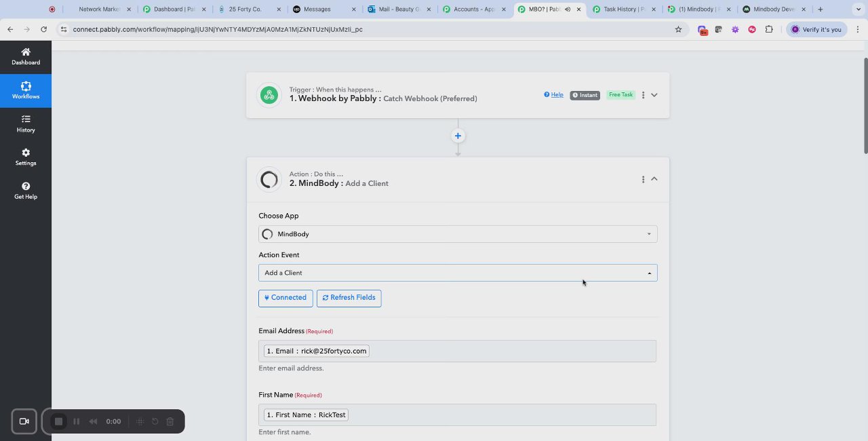Collapse the MindBody action step chevron
This screenshot has width=868, height=441.
coord(654,179)
